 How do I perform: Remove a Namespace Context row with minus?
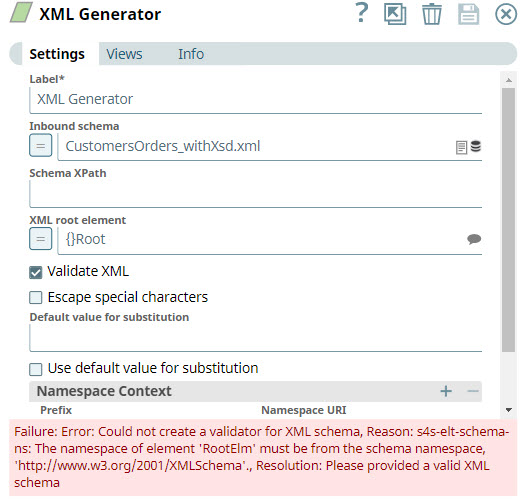473,391
